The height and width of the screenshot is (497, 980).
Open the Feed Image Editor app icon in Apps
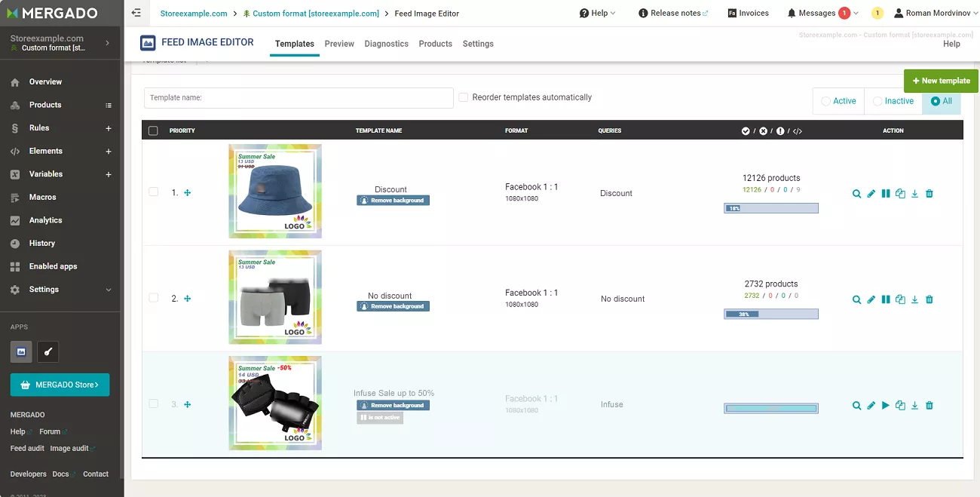point(20,351)
